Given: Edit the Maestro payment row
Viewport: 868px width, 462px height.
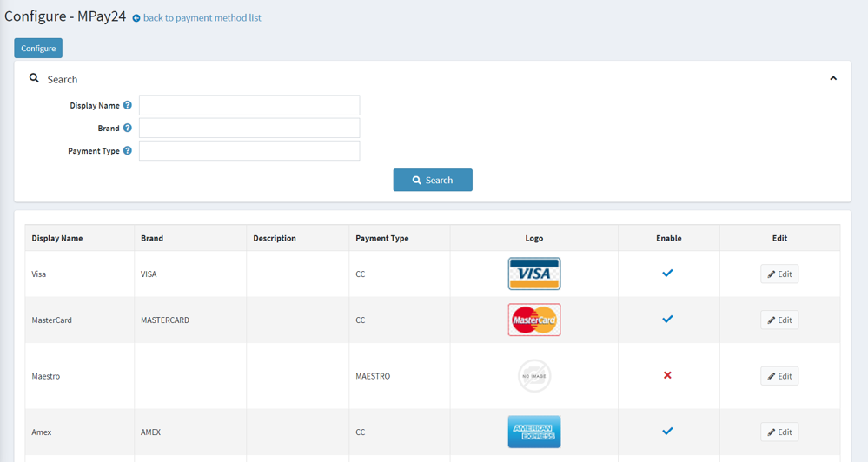Looking at the screenshot, I should [x=779, y=376].
